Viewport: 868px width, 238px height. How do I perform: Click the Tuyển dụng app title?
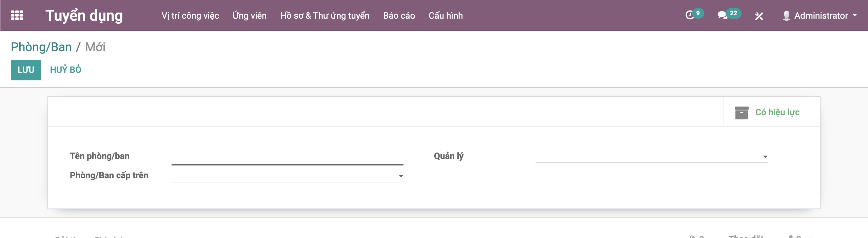tap(84, 16)
